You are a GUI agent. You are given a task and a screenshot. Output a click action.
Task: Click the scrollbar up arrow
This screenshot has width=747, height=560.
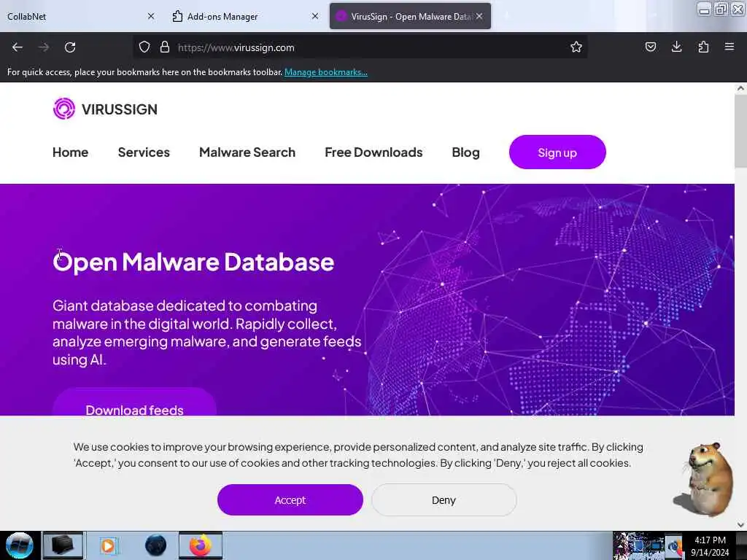click(740, 88)
